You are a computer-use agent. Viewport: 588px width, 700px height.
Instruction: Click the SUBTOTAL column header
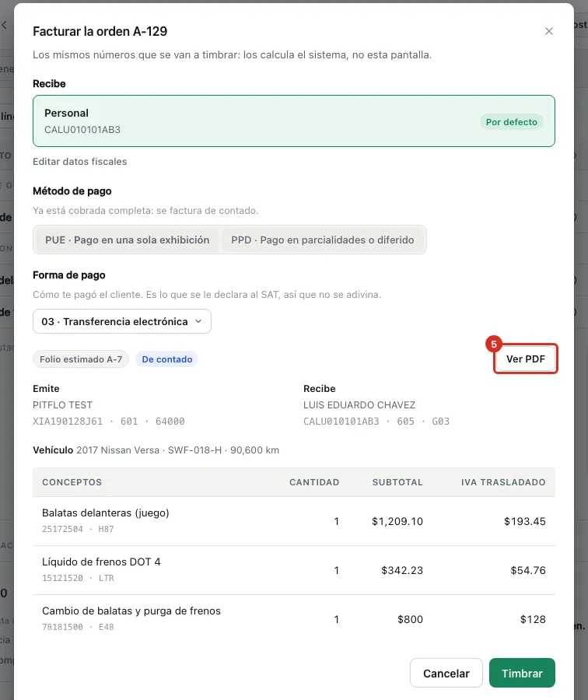397,482
